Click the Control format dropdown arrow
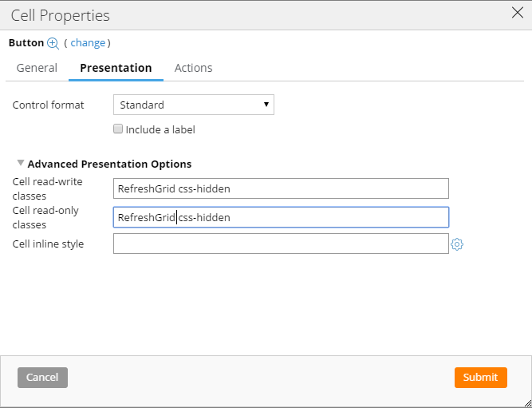 point(266,105)
